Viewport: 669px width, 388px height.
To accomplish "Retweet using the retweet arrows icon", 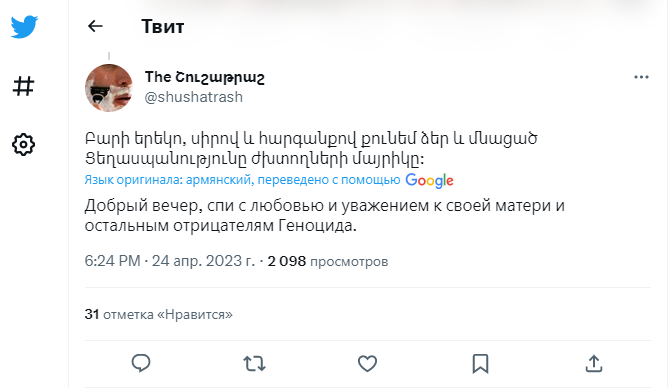I will [x=254, y=364].
